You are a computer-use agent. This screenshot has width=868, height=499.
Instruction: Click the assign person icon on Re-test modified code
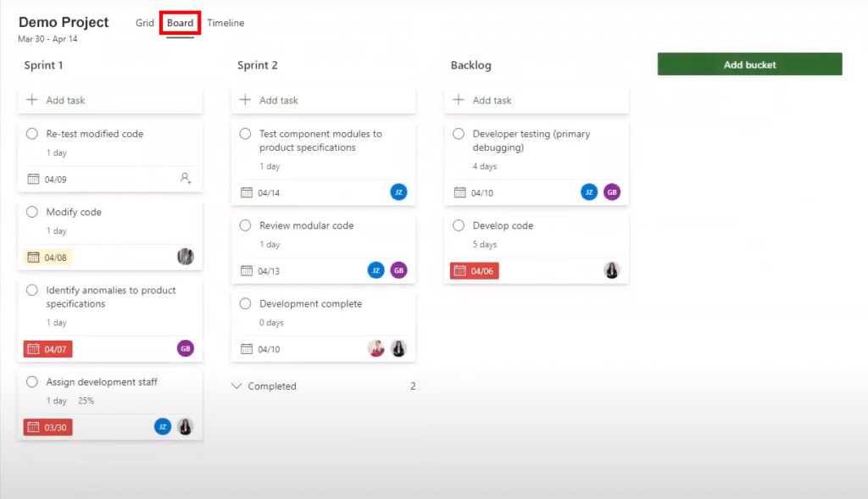click(x=186, y=179)
